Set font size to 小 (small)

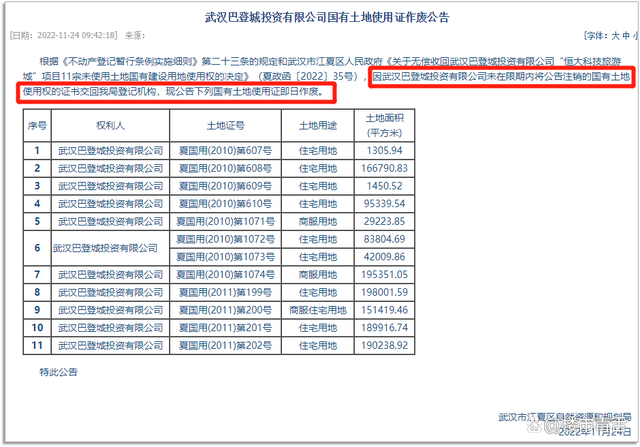[x=634, y=34]
